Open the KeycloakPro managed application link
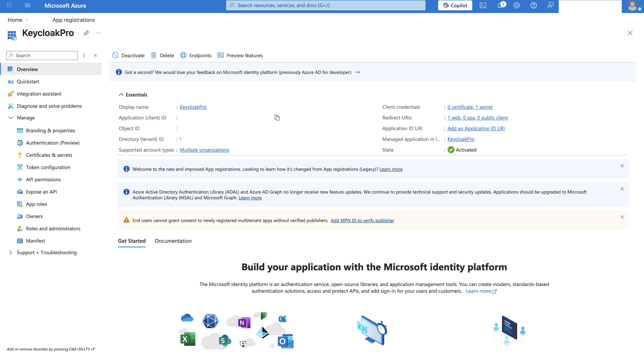The image size is (644, 353). (461, 139)
